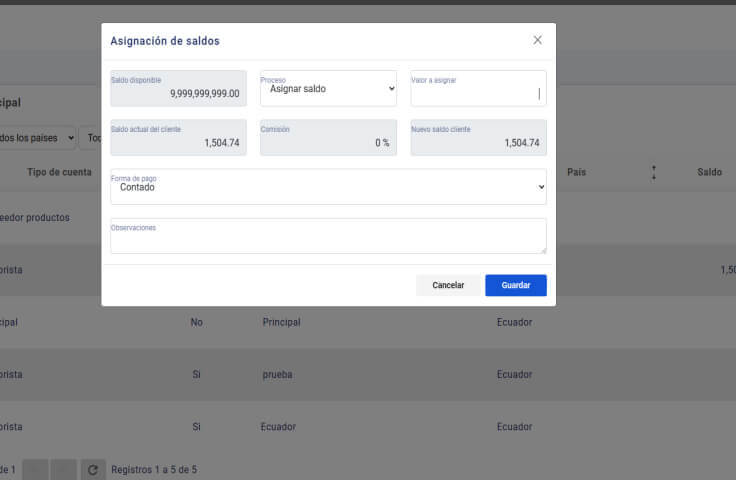Close the Asignación de saldos dialog
736x480 pixels.
click(537, 40)
